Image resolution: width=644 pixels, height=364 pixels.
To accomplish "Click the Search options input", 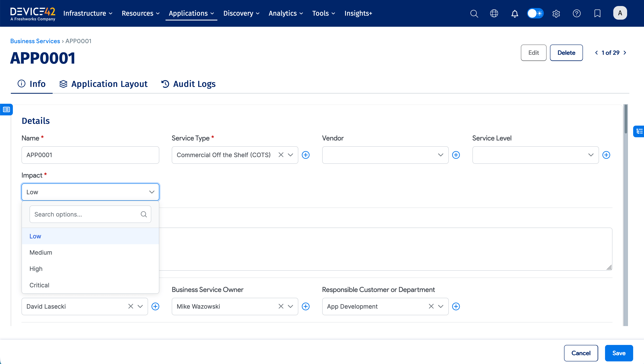I will (90, 214).
